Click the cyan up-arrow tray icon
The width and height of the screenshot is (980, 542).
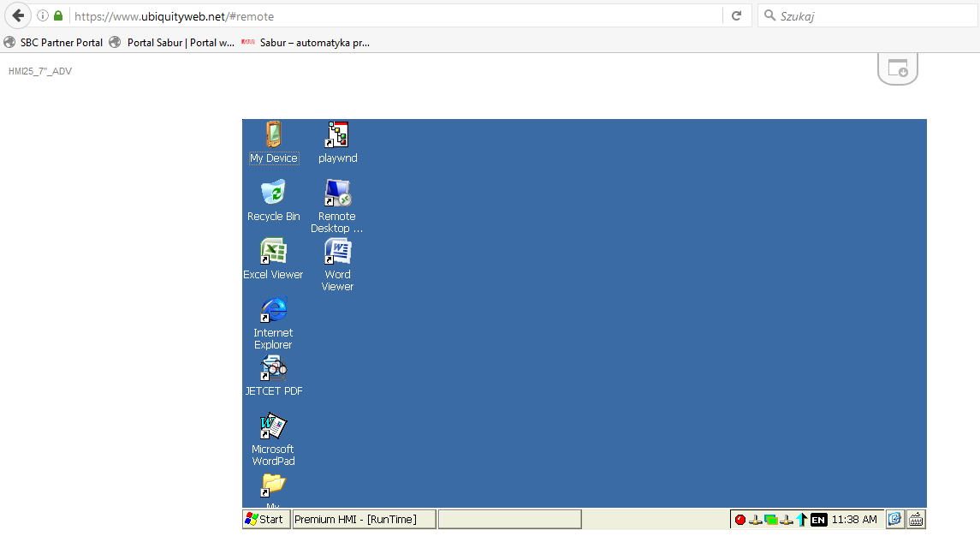(x=801, y=520)
